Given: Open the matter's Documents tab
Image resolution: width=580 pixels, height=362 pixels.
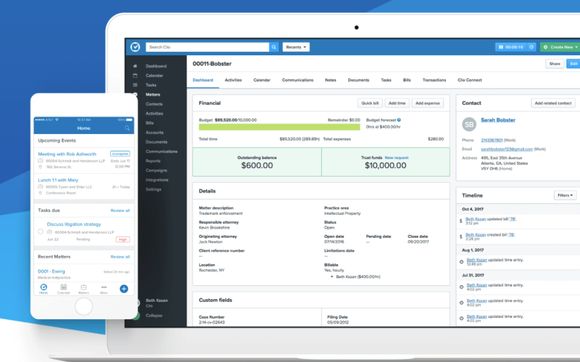Looking at the screenshot, I should [x=358, y=80].
